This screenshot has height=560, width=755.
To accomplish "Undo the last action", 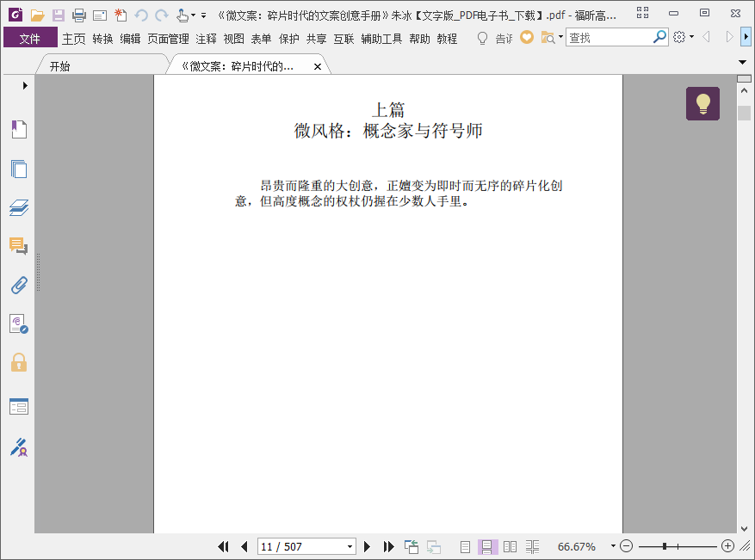I will (140, 15).
